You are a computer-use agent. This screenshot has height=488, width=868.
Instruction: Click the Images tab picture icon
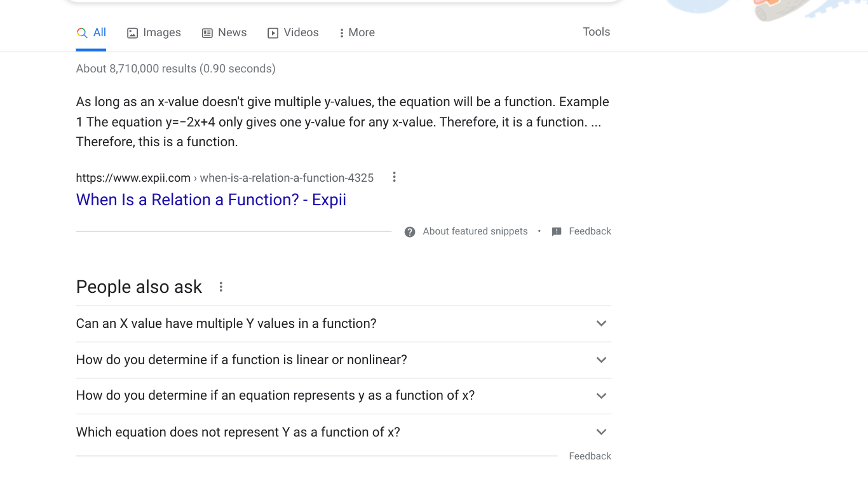pyautogui.click(x=132, y=33)
